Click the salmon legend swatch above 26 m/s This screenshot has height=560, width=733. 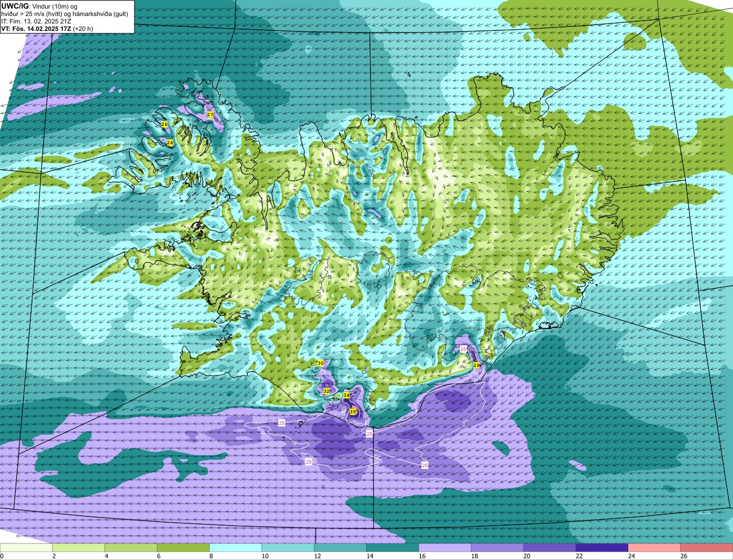707,547
